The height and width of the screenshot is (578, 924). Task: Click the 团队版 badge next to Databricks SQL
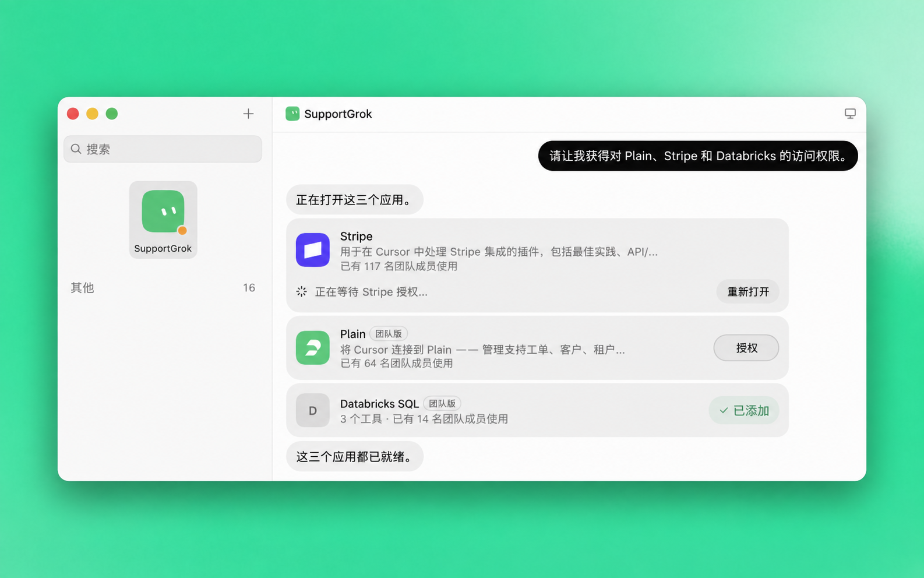(x=442, y=403)
